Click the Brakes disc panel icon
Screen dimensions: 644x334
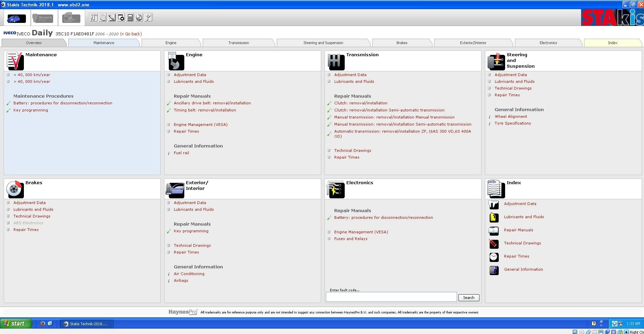tap(15, 189)
